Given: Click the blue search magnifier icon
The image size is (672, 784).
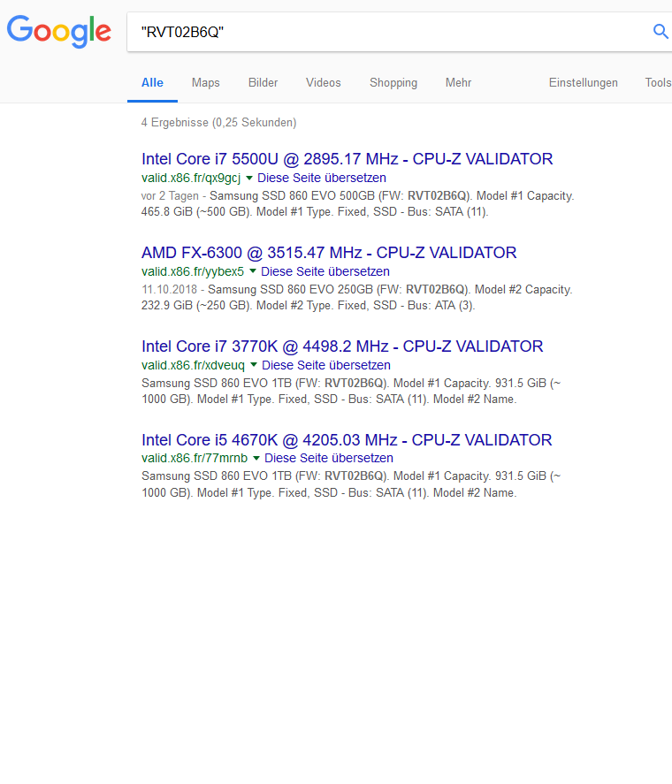Looking at the screenshot, I should pyautogui.click(x=661, y=32).
